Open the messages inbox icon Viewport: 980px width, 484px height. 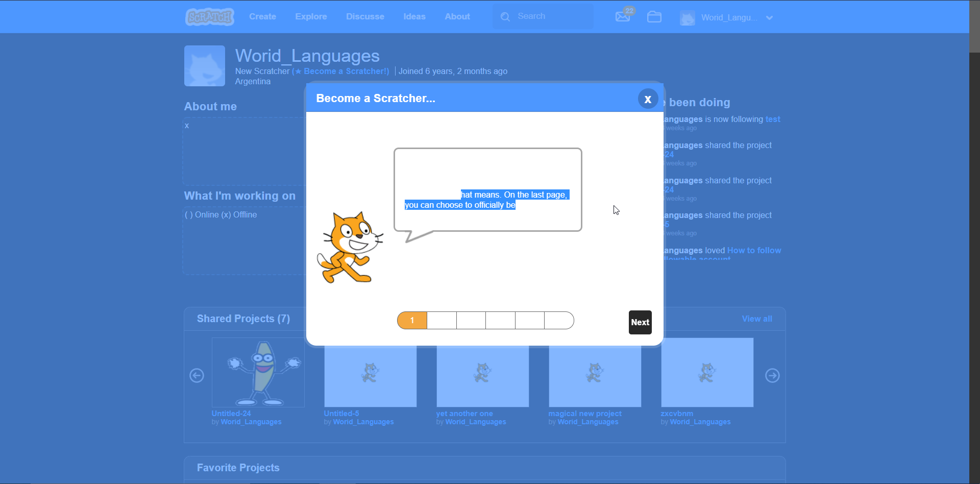(x=623, y=16)
